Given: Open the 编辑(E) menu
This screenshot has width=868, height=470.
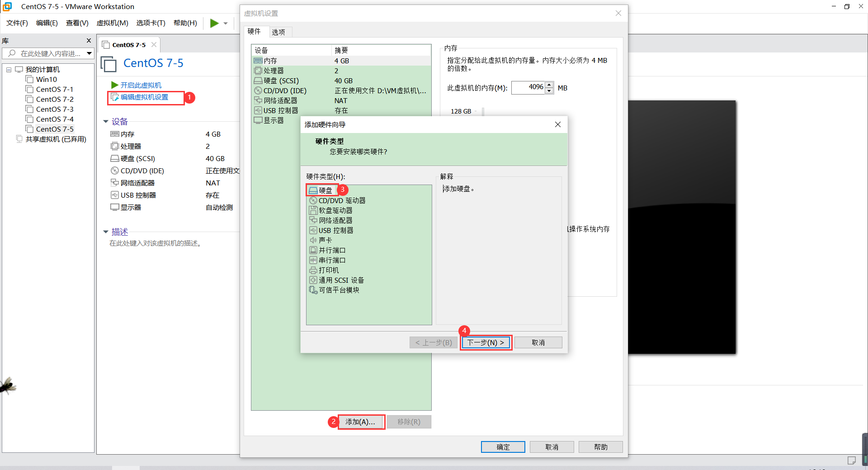Looking at the screenshot, I should point(47,23).
